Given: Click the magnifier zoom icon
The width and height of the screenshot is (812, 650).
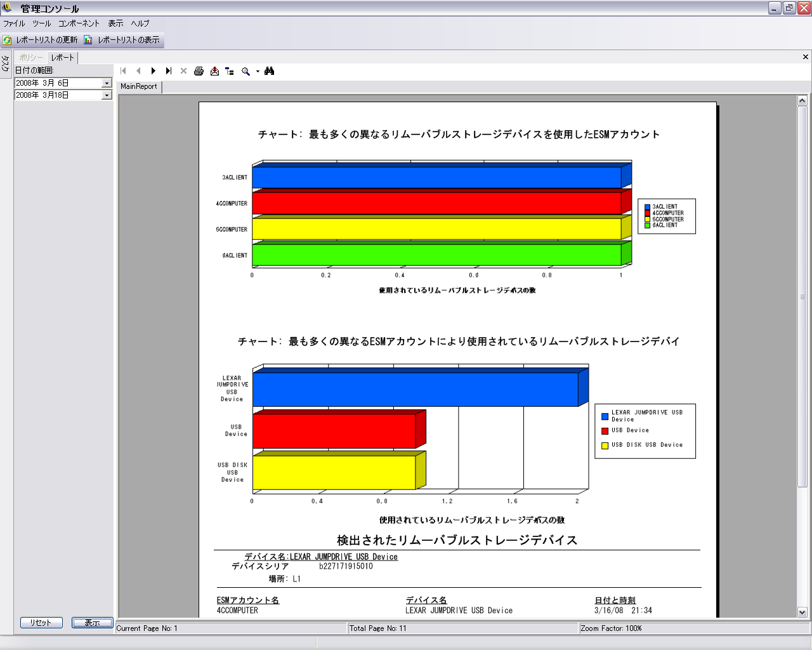Looking at the screenshot, I should tap(246, 71).
